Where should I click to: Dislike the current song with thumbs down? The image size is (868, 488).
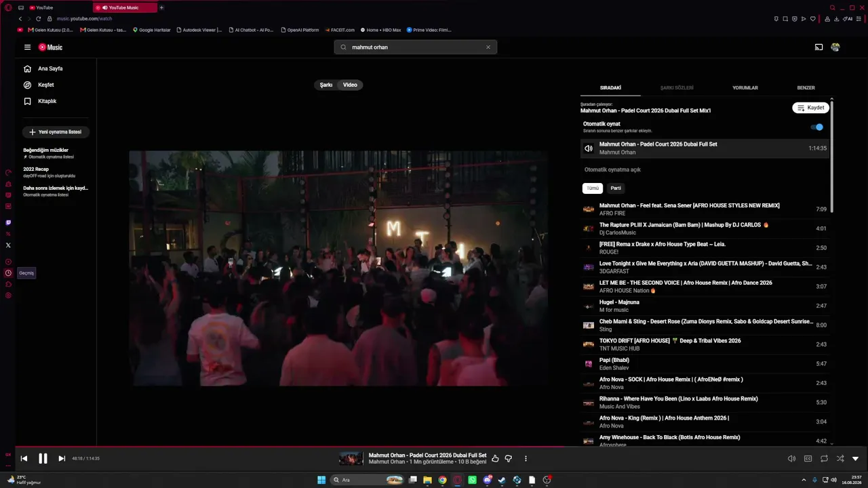coord(509,459)
